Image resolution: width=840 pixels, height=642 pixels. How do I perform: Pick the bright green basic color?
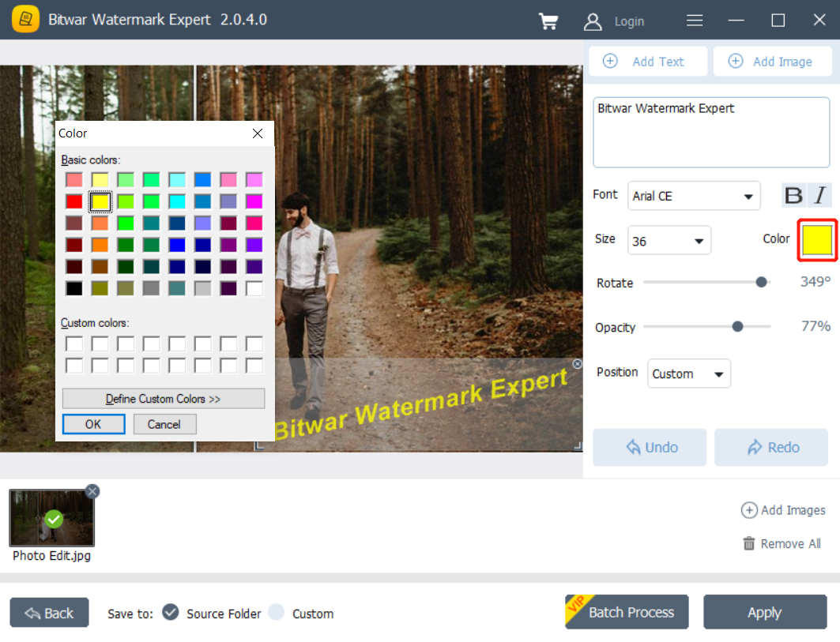126,223
